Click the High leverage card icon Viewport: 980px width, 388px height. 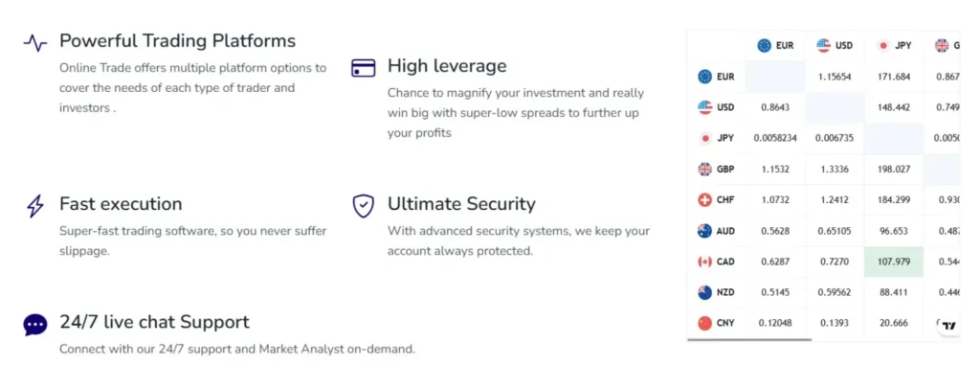[363, 68]
